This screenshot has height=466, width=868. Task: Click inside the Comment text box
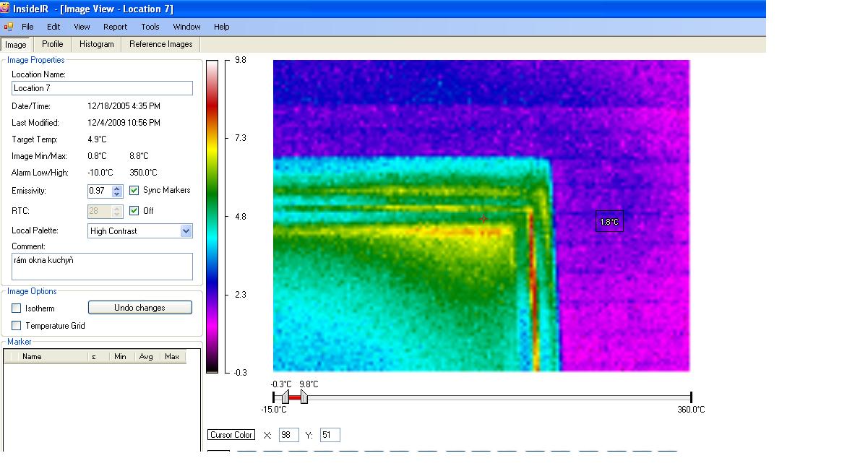102,266
